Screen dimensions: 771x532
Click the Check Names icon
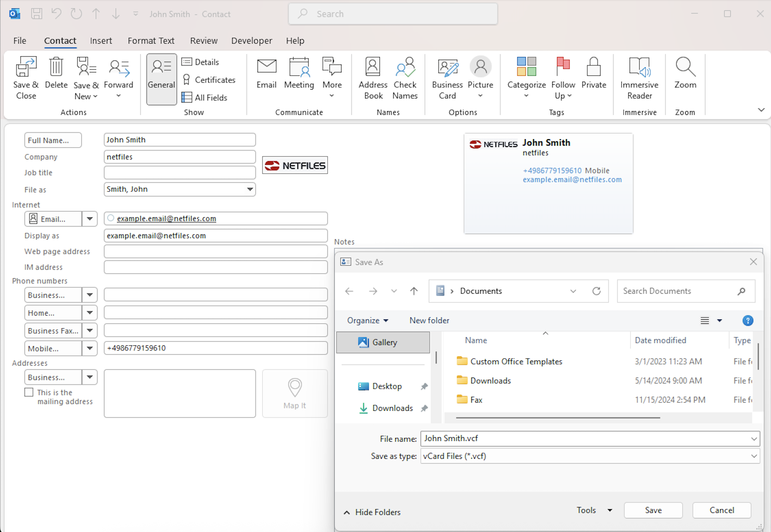(x=405, y=67)
